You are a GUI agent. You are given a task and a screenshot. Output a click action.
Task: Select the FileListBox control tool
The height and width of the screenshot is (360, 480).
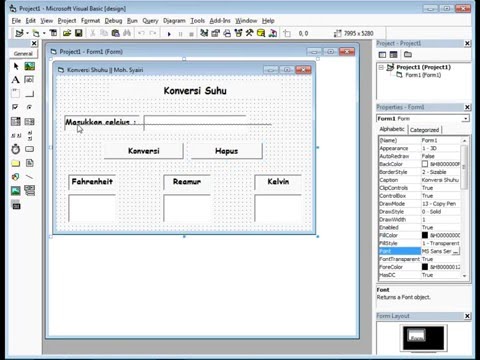[29, 163]
